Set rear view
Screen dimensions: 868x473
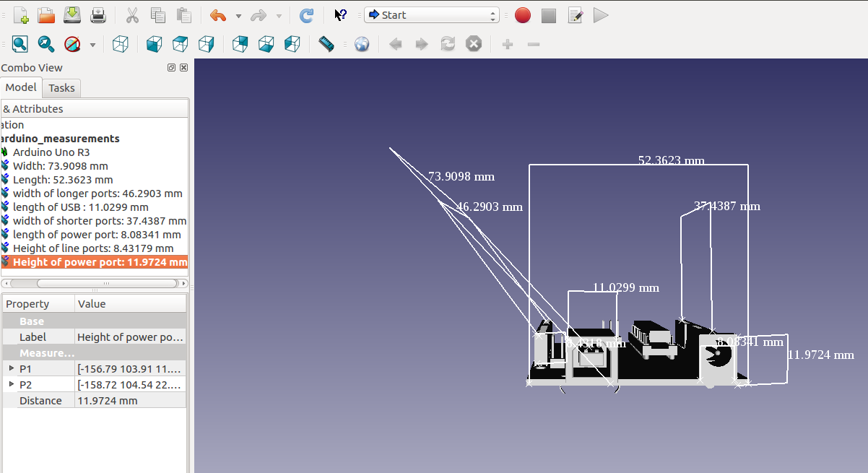240,44
